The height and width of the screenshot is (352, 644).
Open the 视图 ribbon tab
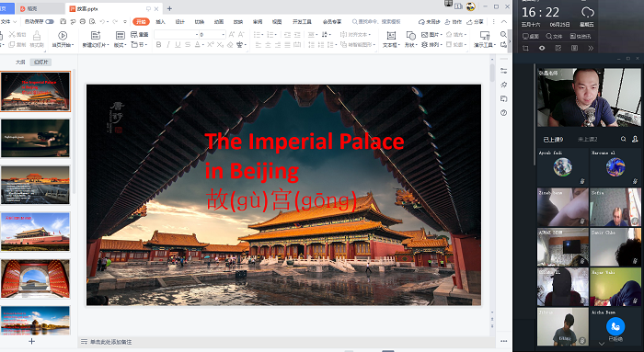click(x=277, y=21)
